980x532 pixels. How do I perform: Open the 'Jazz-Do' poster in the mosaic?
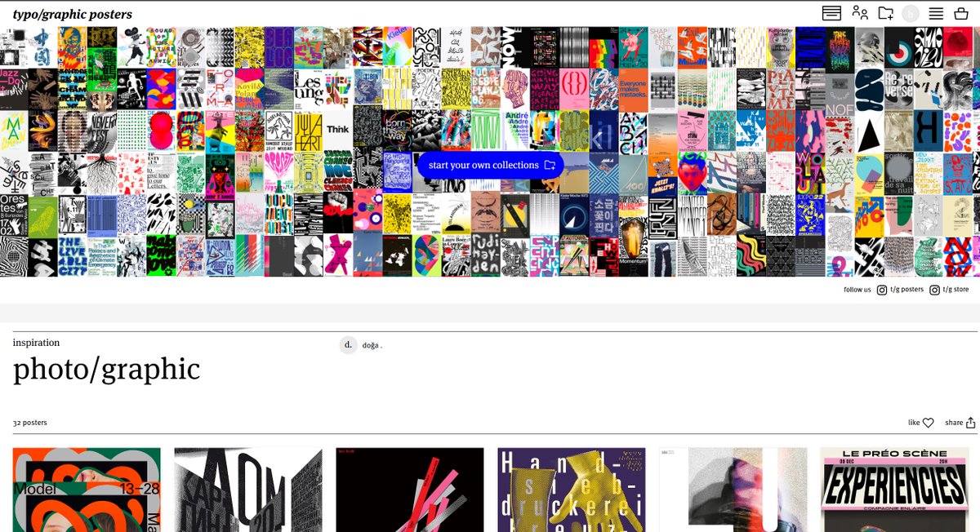click(14, 89)
